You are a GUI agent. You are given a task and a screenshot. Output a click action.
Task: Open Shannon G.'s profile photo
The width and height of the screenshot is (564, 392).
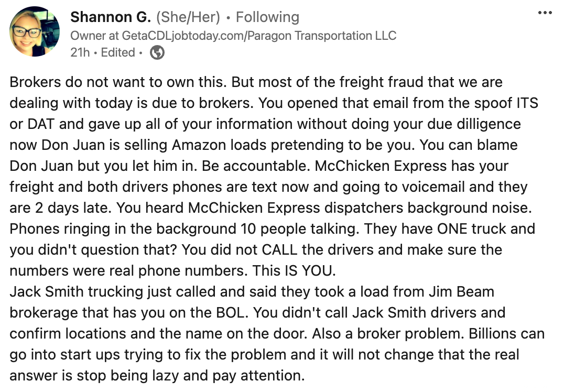[x=35, y=32]
